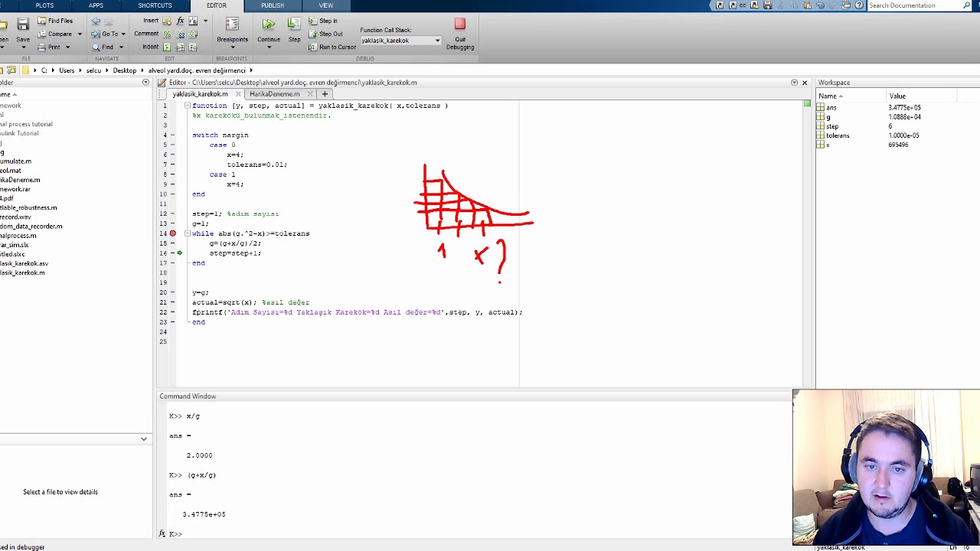
Task: Switch to the VIEW ribbon tab
Action: coord(326,5)
